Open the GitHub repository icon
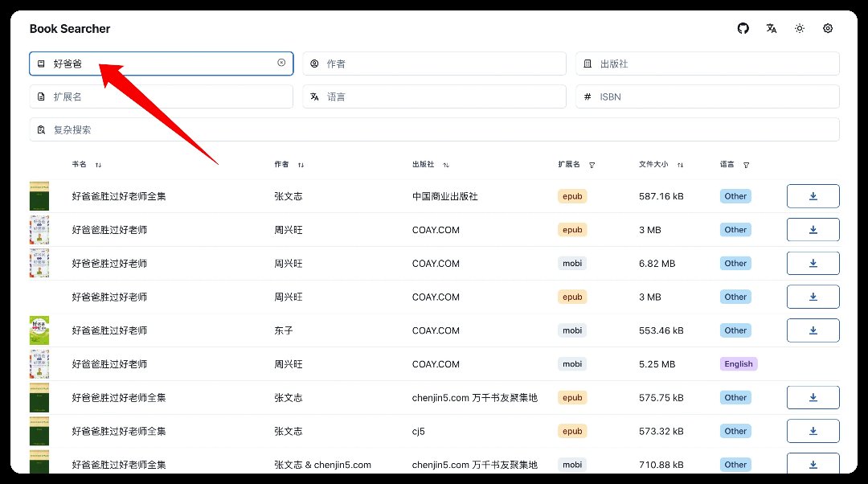The width and height of the screenshot is (868, 484). point(743,28)
